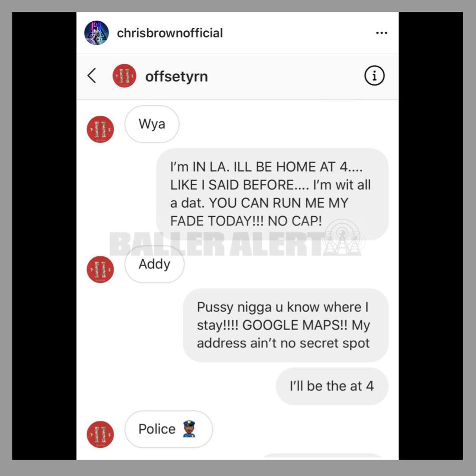Click the BALLER ALERT watermark text
Screen dimensions: 476x476
click(216, 244)
